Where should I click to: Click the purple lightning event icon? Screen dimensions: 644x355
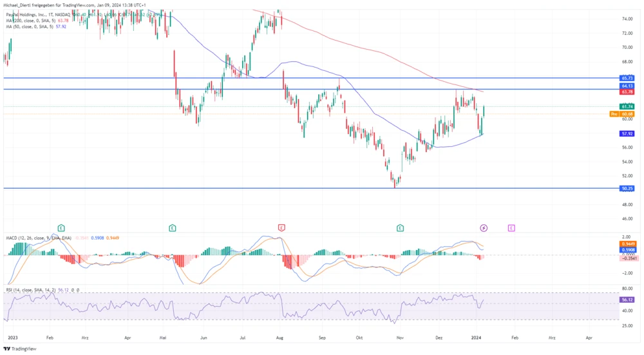(484, 227)
